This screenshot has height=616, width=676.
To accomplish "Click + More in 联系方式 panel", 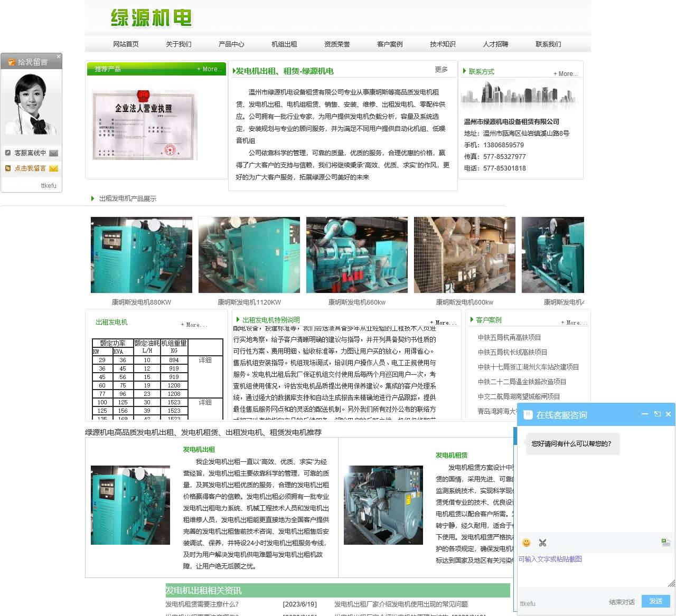I will coord(565,74).
